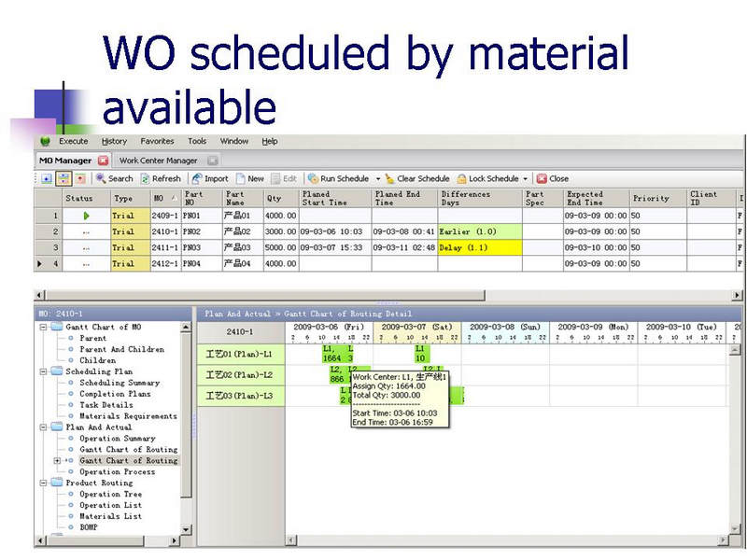This screenshot has width=747, height=560.
Task: Click the grid horizontal scroll-right arrow
Action: 737,295
